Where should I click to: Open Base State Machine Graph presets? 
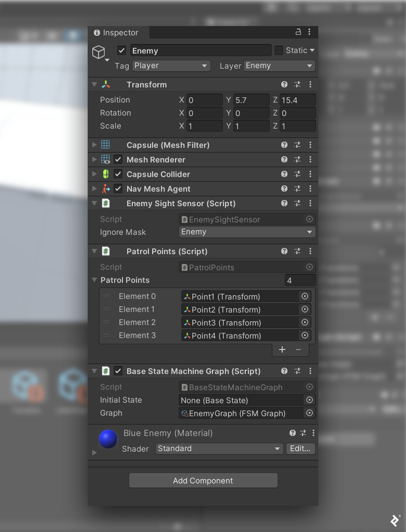point(297,371)
